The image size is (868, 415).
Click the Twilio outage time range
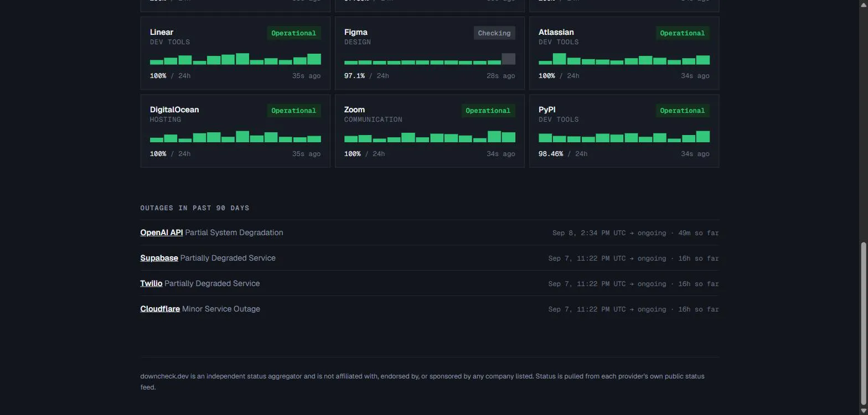pos(633,284)
